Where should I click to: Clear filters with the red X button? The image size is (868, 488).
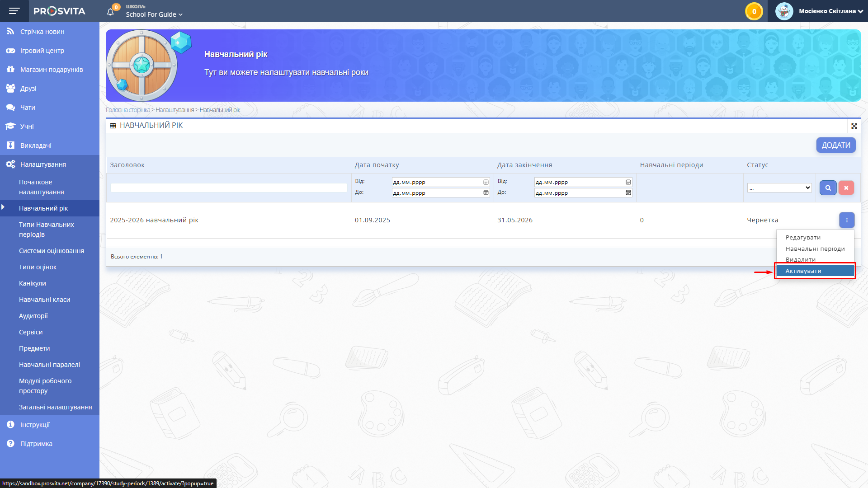pyautogui.click(x=846, y=188)
